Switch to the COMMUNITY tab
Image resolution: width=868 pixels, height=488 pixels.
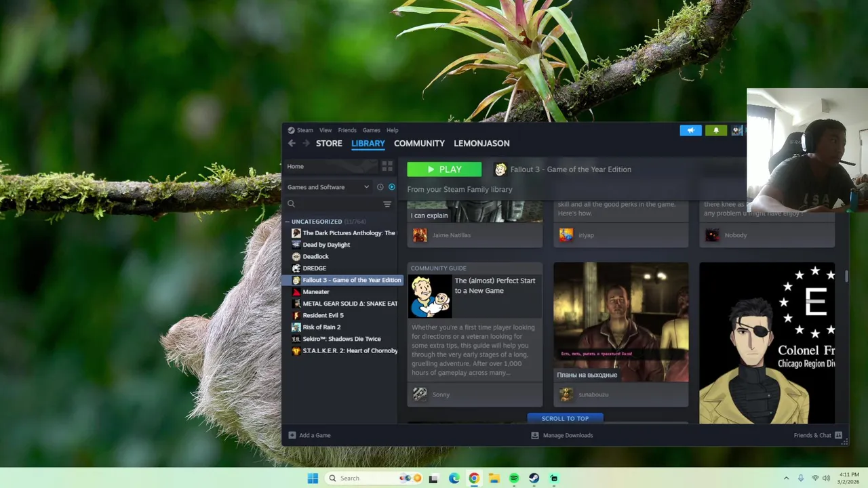tap(419, 143)
